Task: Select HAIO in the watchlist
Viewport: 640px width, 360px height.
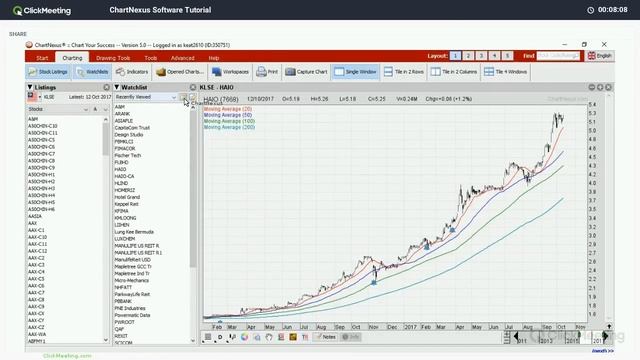Action: click(x=120, y=169)
